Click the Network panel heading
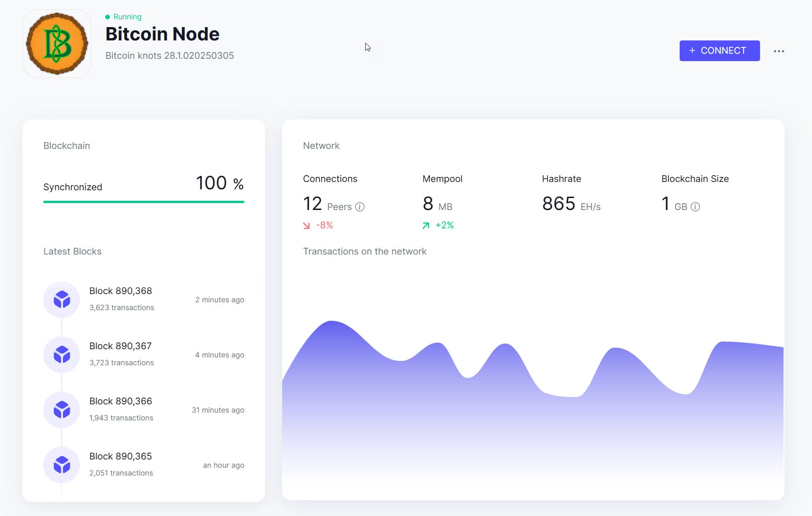Image resolution: width=812 pixels, height=516 pixels. (x=321, y=146)
